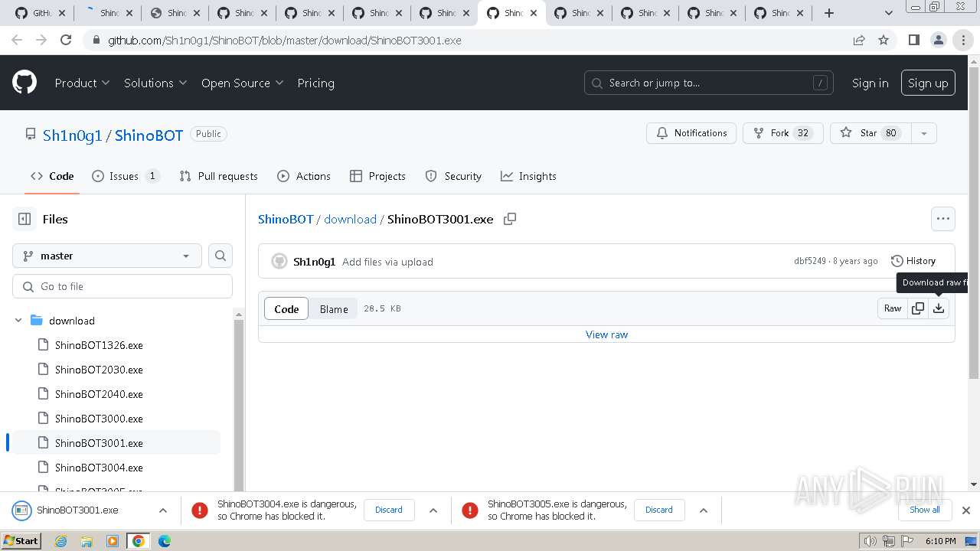
Task: Download the raw file
Action: tap(939, 308)
